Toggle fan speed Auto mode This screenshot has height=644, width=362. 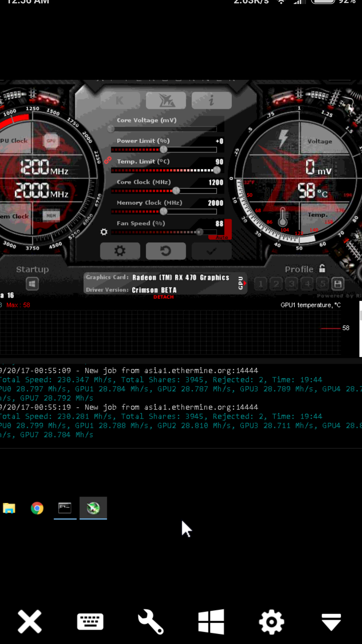coord(222,237)
